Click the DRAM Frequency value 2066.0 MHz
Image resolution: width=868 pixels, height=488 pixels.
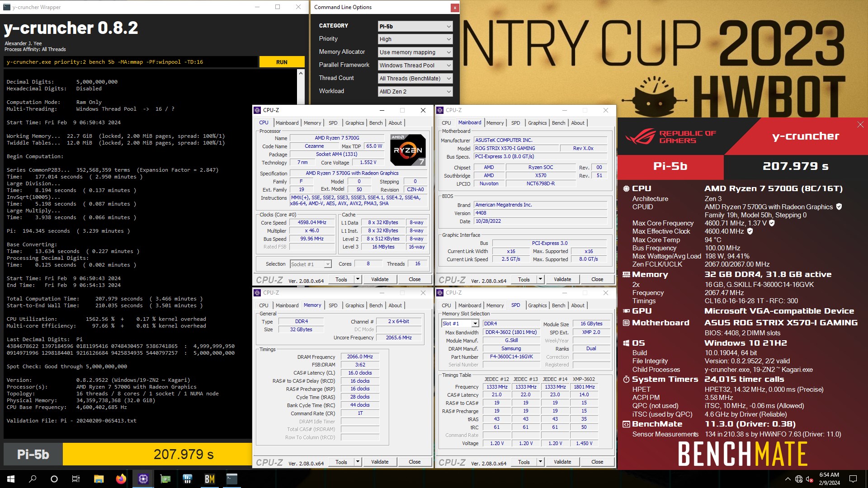(360, 357)
